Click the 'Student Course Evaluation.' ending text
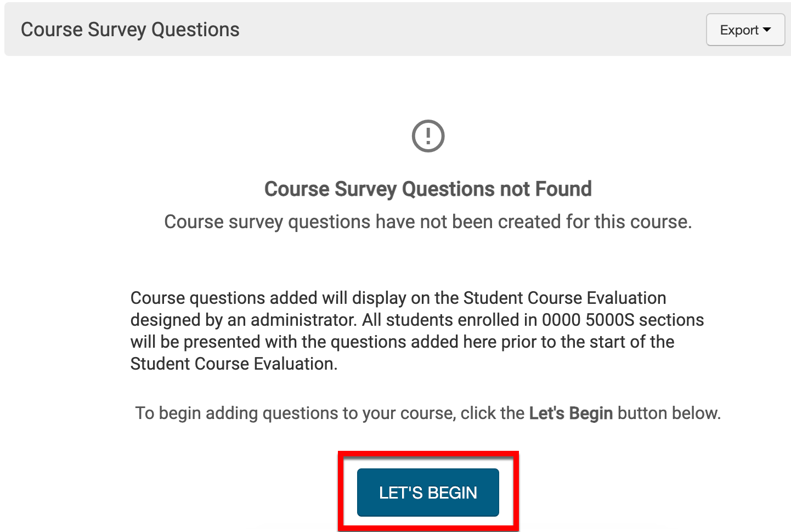This screenshot has height=532, width=791. click(x=234, y=364)
